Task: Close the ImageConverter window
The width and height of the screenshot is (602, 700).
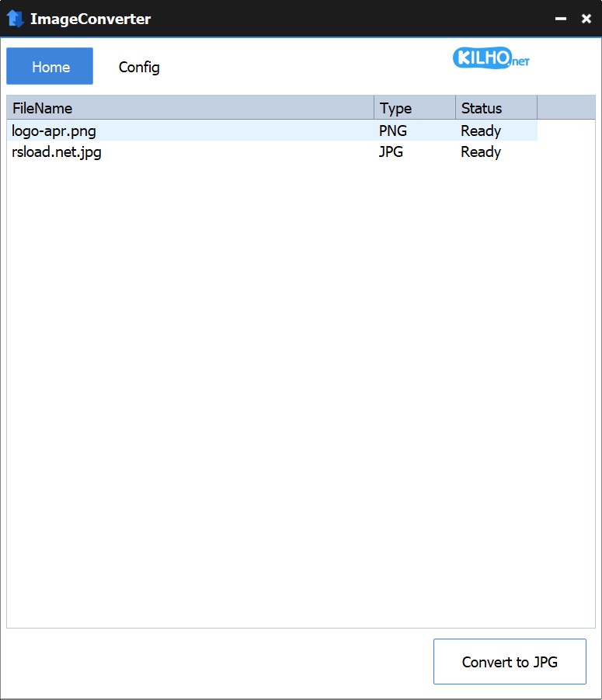Action: [x=586, y=19]
